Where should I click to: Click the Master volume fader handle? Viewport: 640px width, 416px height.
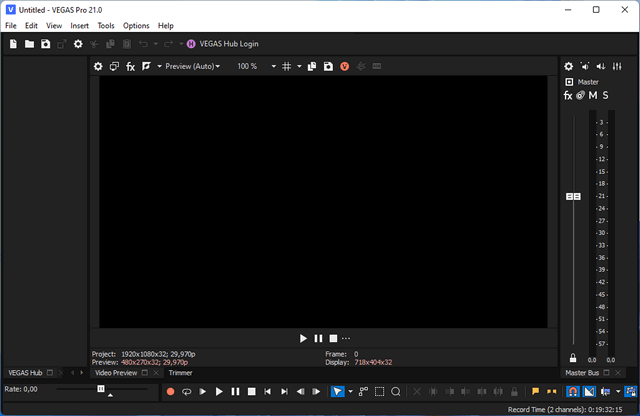pos(573,197)
